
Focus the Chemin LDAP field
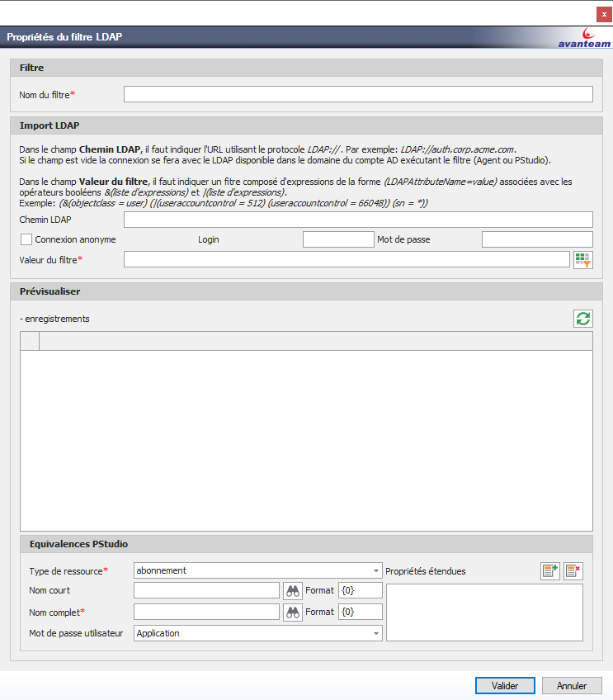[x=358, y=220]
